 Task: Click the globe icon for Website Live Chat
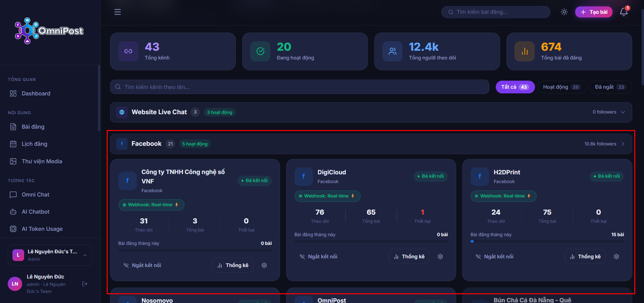tap(122, 112)
